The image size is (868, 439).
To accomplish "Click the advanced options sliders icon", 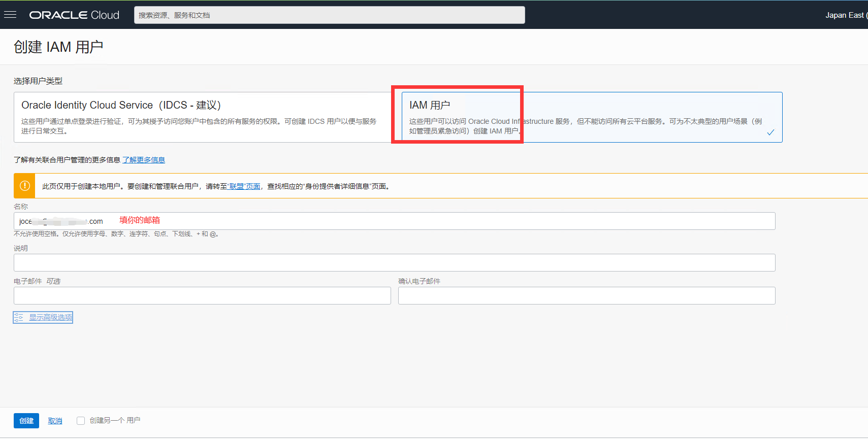I will tap(18, 317).
